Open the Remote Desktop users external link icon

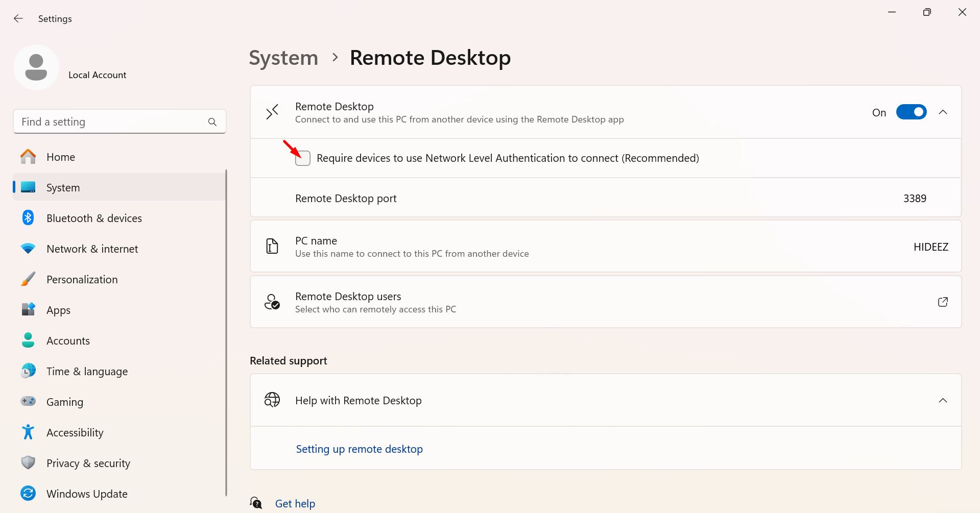[943, 302]
